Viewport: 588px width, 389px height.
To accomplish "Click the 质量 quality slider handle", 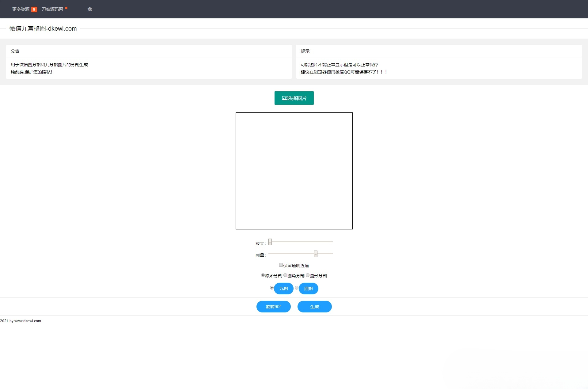I will (x=315, y=254).
